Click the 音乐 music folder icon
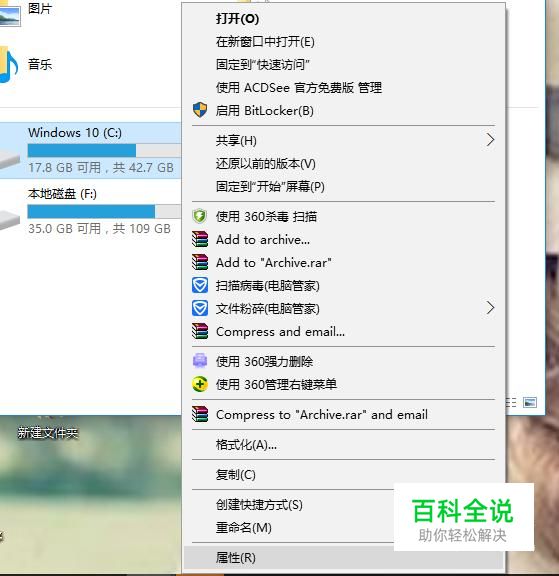The height and width of the screenshot is (576, 559). tap(8, 65)
